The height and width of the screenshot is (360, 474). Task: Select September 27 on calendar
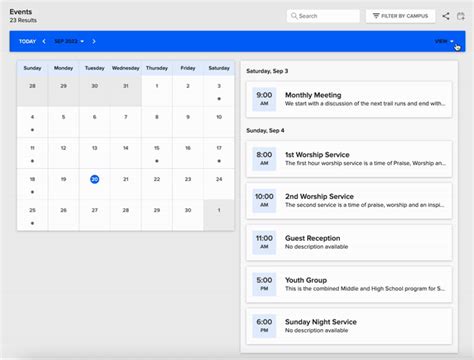pos(95,215)
